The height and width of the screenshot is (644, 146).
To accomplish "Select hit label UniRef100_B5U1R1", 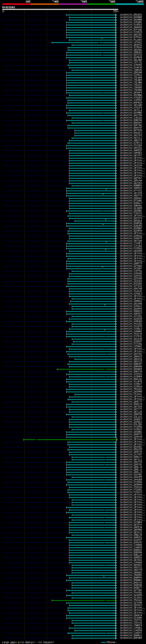I will pyautogui.click(x=131, y=15).
